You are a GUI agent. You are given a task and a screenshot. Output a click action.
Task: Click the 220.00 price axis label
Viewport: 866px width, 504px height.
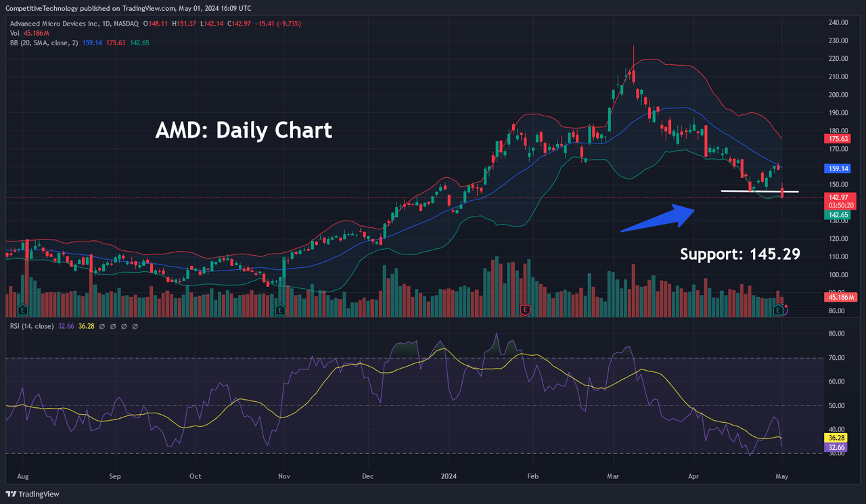click(x=838, y=59)
